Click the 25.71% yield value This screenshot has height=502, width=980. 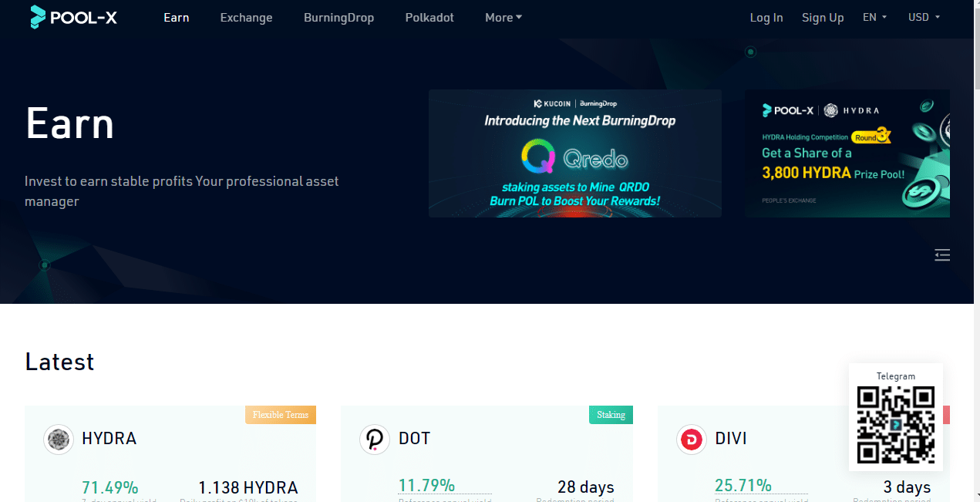point(743,486)
